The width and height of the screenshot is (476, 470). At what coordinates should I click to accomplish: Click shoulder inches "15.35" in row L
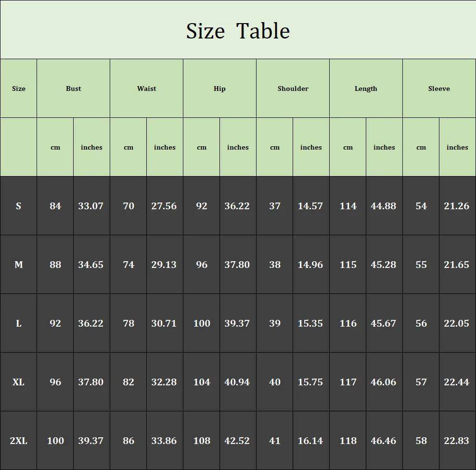(x=310, y=323)
